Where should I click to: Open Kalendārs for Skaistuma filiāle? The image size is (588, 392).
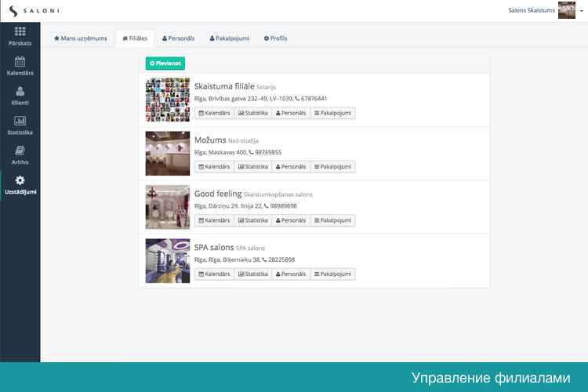coord(214,113)
